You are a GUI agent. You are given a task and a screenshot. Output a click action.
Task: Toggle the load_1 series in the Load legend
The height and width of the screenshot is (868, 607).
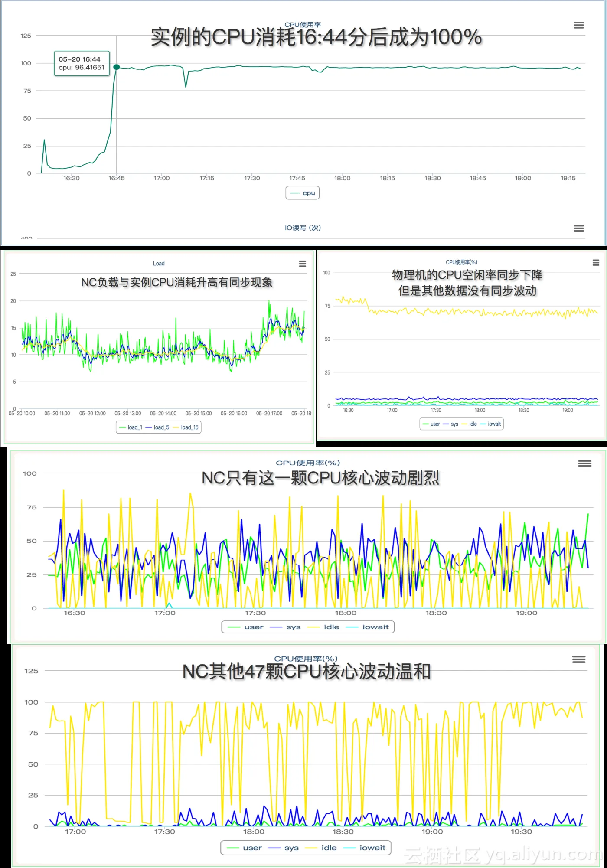[x=131, y=427]
